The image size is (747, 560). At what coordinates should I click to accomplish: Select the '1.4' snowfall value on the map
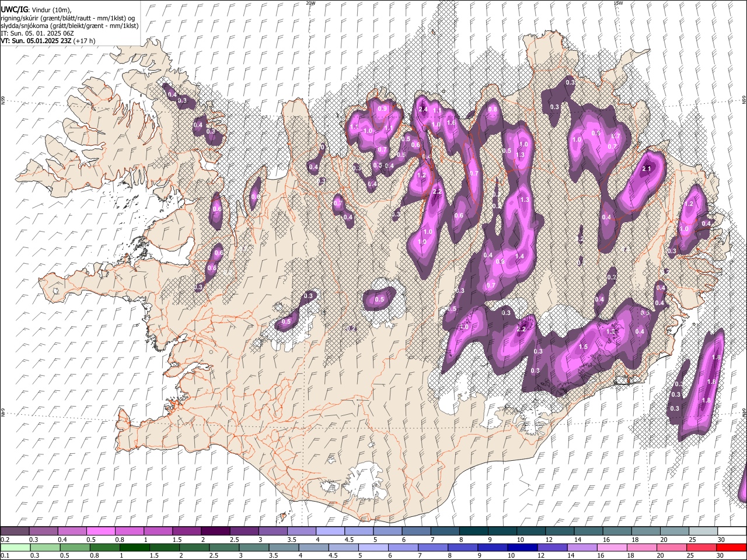519,256
